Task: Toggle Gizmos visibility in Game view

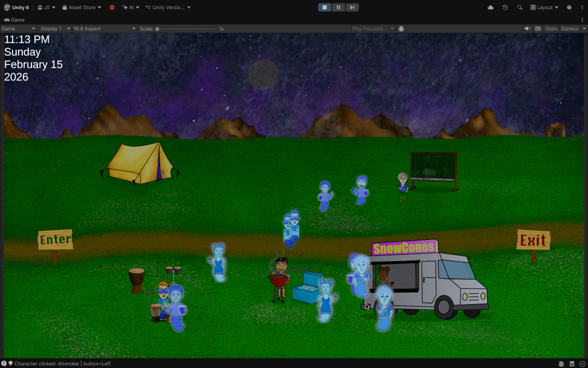Action: (570, 29)
